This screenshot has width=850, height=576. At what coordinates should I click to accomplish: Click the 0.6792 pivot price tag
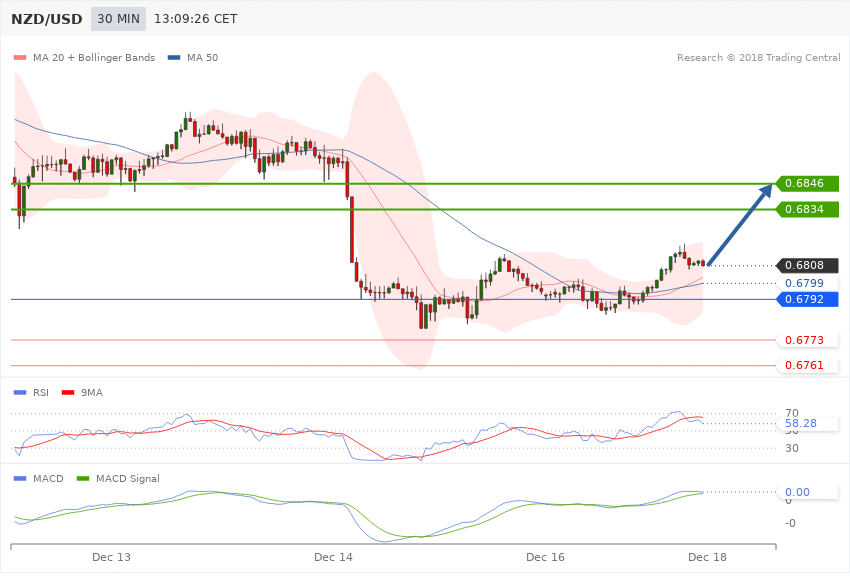[x=808, y=299]
